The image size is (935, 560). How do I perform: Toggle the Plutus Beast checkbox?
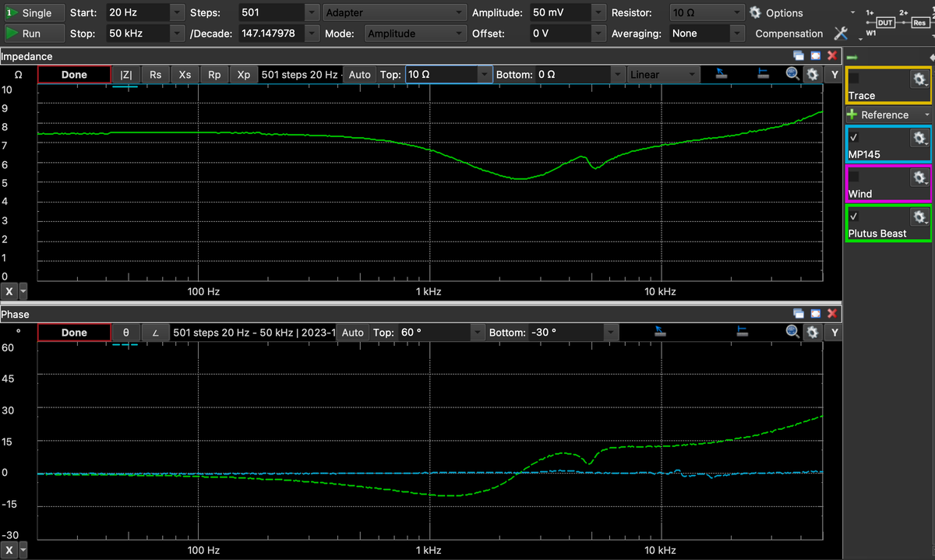[854, 216]
